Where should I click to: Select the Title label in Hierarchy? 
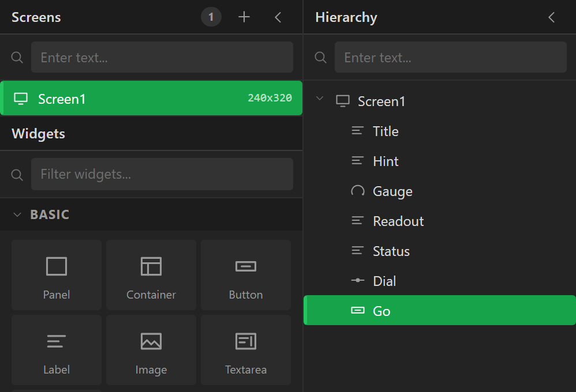(440, 131)
